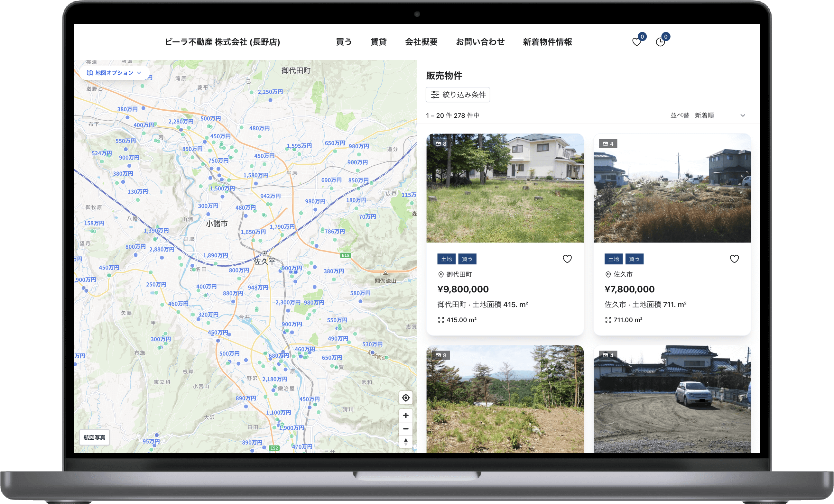
Task: Click ビーラ不動産 株式会社 site title
Action: pyautogui.click(x=222, y=42)
